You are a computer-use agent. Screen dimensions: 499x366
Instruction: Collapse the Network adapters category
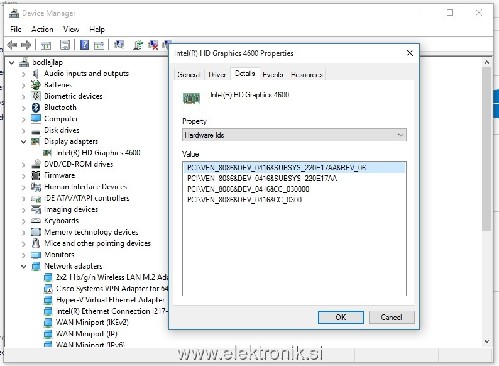tap(23, 266)
